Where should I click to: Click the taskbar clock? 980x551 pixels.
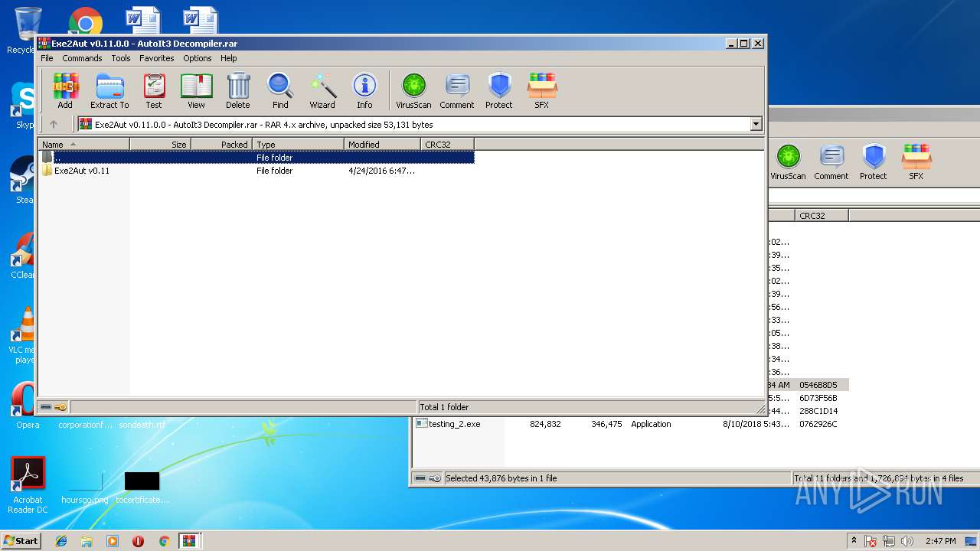(x=940, y=541)
